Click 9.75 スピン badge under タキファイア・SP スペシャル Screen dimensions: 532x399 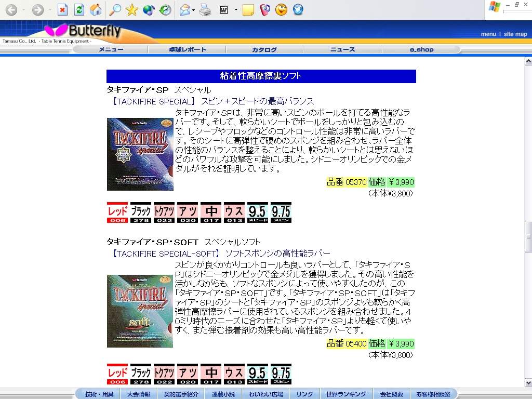pyautogui.click(x=281, y=212)
